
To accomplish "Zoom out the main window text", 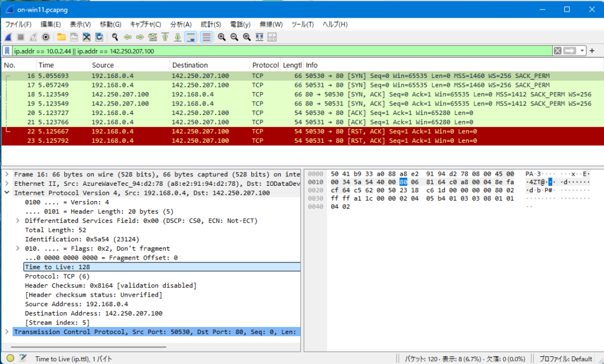I will click(234, 37).
